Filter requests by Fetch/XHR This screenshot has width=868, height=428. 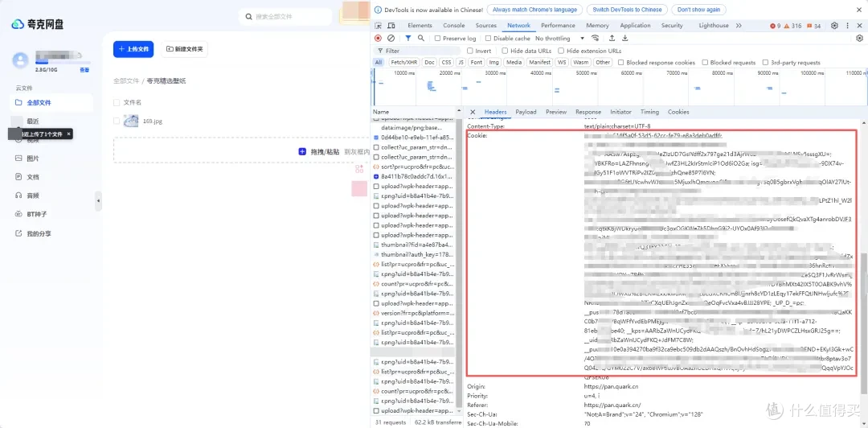click(x=404, y=63)
